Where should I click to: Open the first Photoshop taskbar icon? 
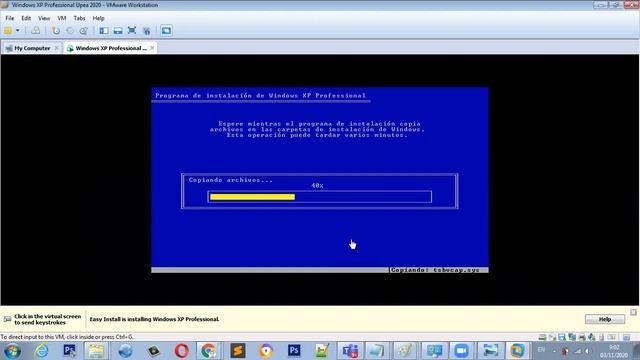coord(69,351)
